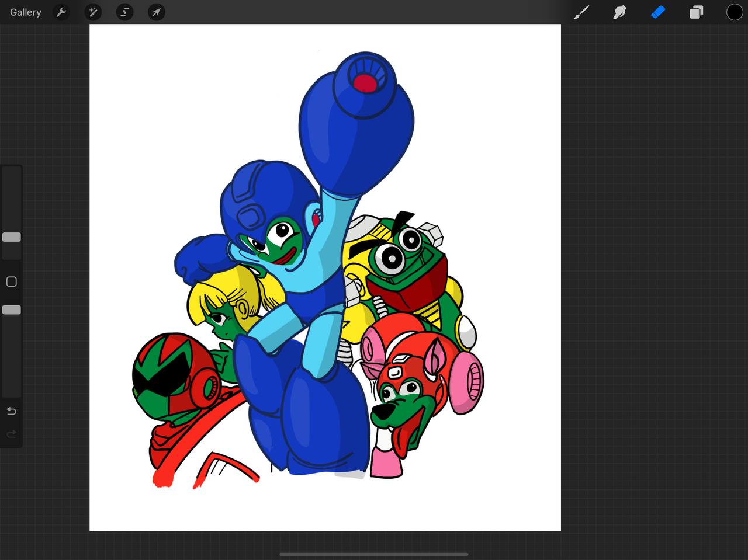The width and height of the screenshot is (748, 560).
Task: Select the Brush tool
Action: [x=581, y=12]
